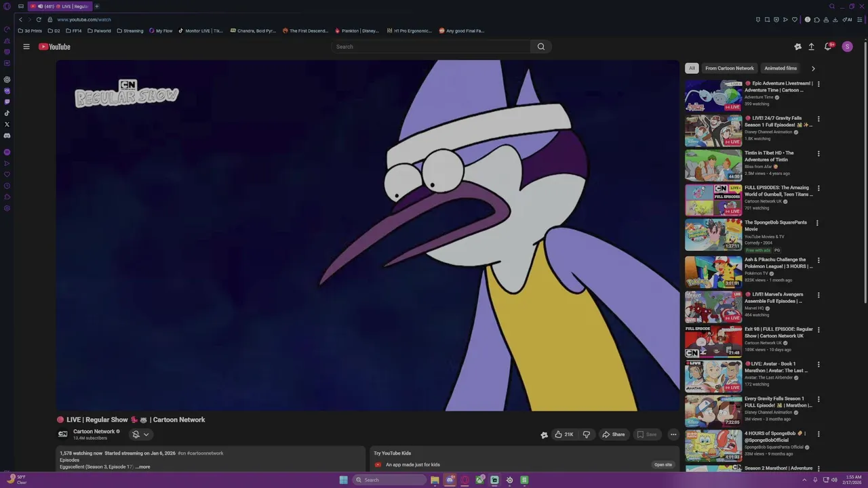
Task: Expand the description with ...more
Action: [x=143, y=467]
